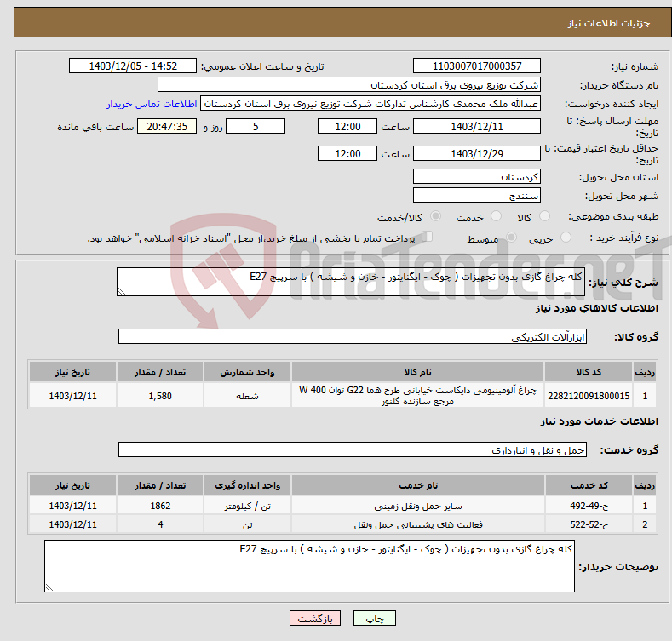672x641 pixels.
Task: Click the delivery city field سنندج
Action: tap(477, 196)
